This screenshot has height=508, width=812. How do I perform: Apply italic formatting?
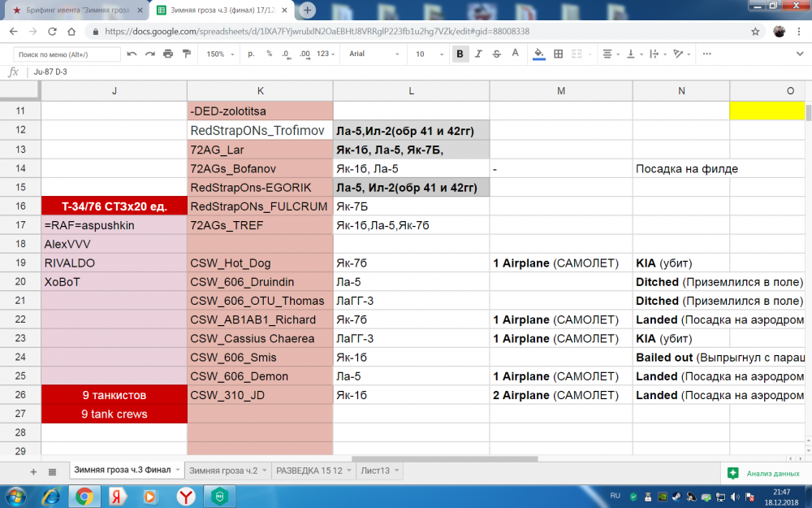[x=479, y=54]
